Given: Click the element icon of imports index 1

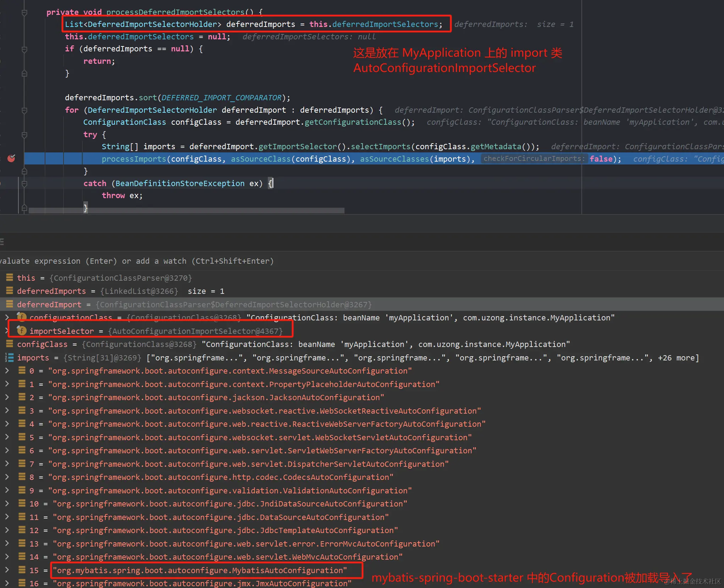Looking at the screenshot, I should tap(22, 384).
